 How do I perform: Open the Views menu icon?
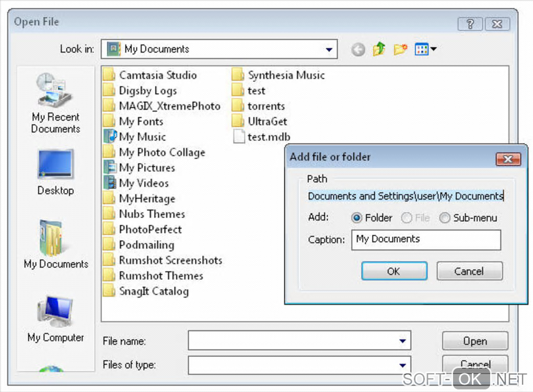click(425, 50)
